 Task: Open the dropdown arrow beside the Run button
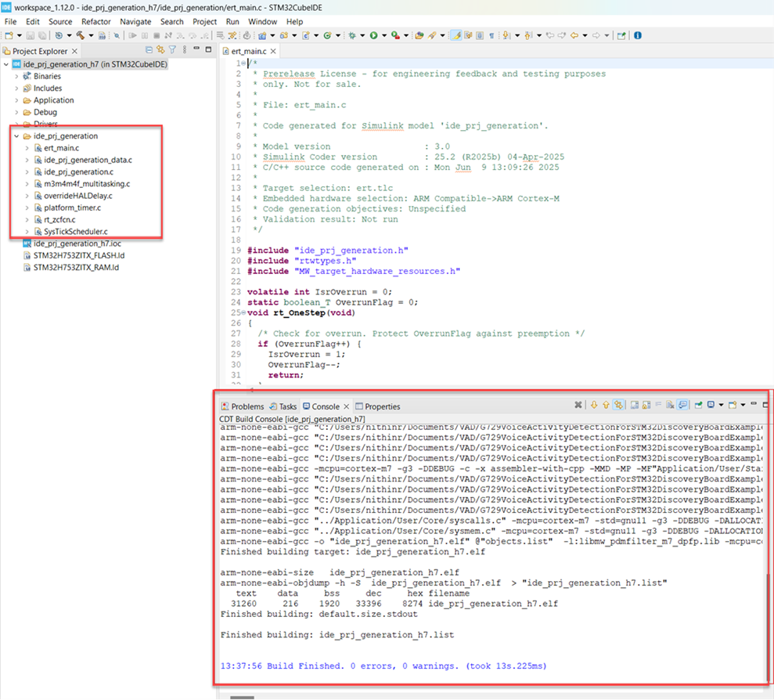click(x=383, y=35)
